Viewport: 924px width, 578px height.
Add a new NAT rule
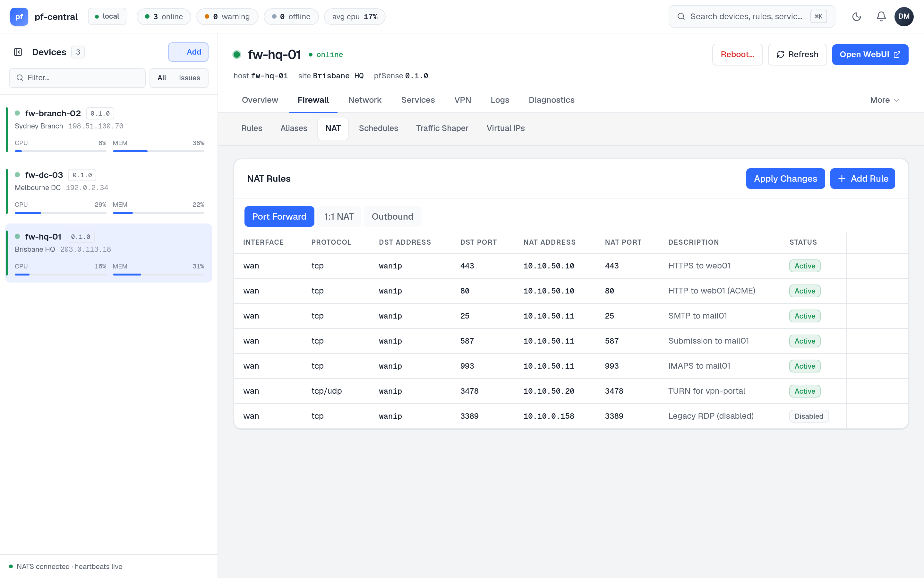click(x=862, y=179)
